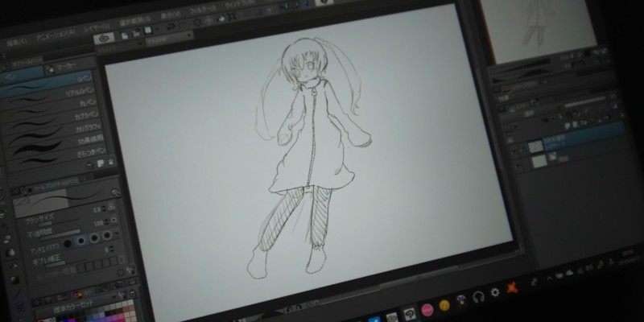Open Settings gear in the taskbar
Image resolution: width=644 pixels, height=322 pixels.
495,292
